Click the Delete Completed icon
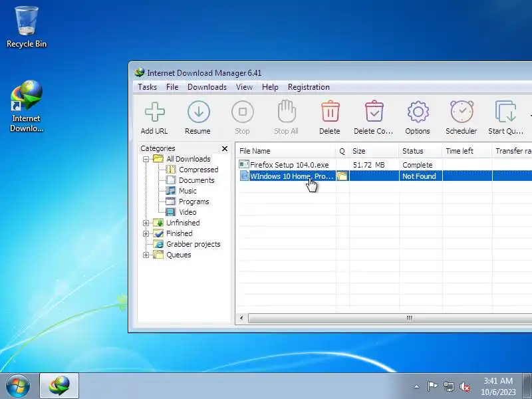The image size is (532, 399). click(x=374, y=111)
